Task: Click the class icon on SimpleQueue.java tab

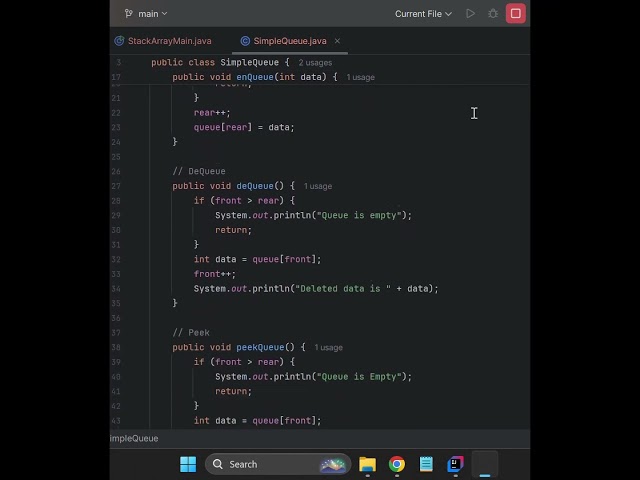Action: tap(245, 41)
